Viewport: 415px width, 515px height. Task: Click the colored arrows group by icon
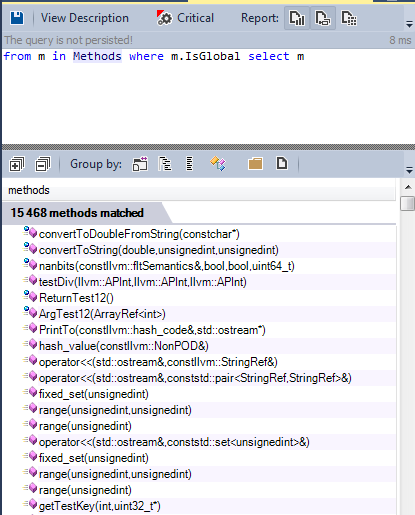218,164
